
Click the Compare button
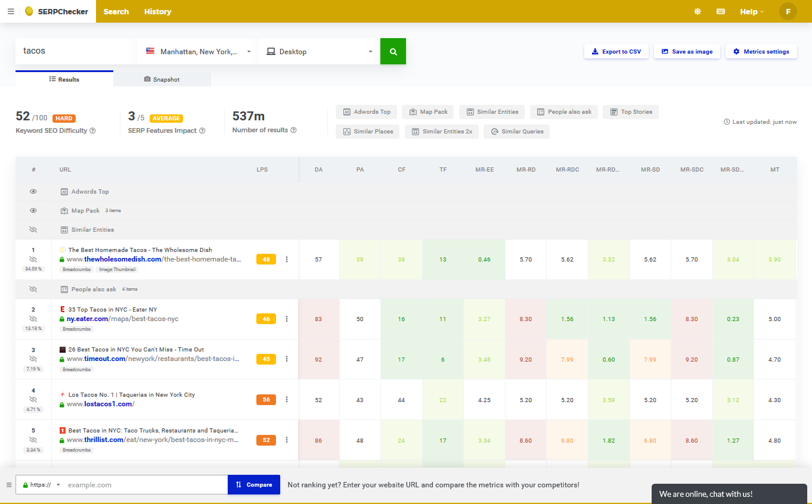[x=254, y=485]
